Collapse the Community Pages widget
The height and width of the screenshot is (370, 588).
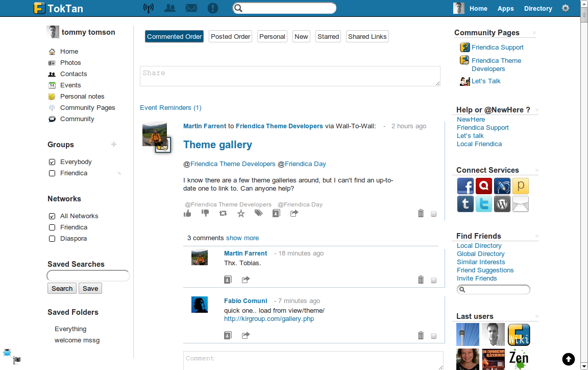coord(534,33)
